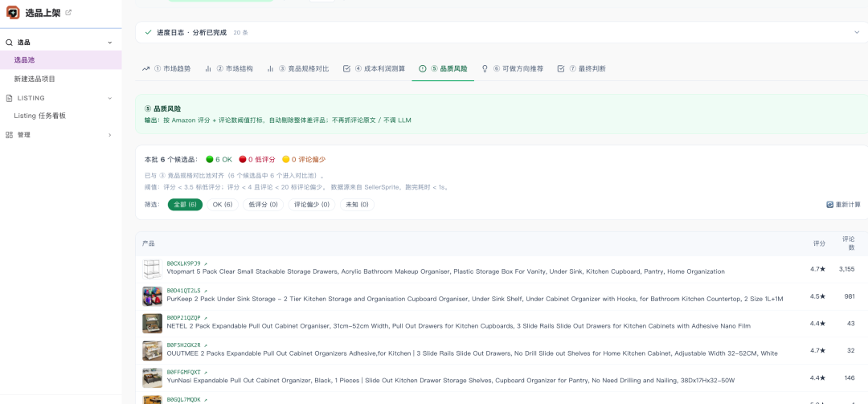This screenshot has width=868, height=404.
Task: Switch to the ⑥ 可做方向推荐 tab
Action: coord(513,68)
